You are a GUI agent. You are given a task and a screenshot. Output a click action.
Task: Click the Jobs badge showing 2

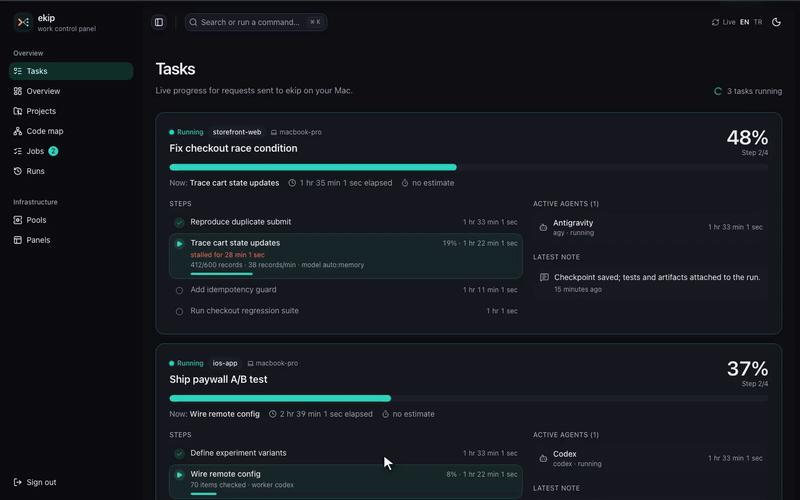click(x=53, y=151)
